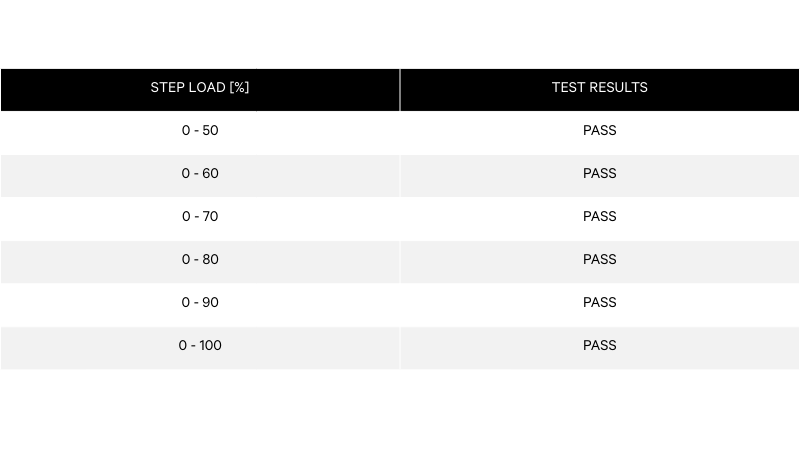Click PASS result for 0 - 70 load
This screenshot has width=800, height=450.
(600, 217)
